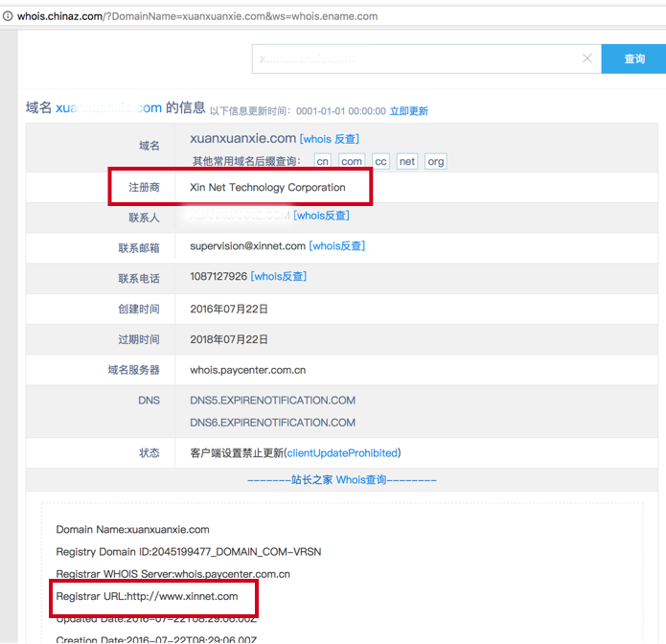Click whois 反查 beside the domain name
The height and width of the screenshot is (644, 666).
[329, 139]
